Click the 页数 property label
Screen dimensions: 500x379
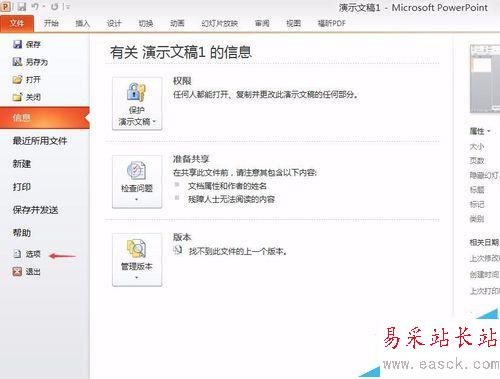(x=477, y=161)
